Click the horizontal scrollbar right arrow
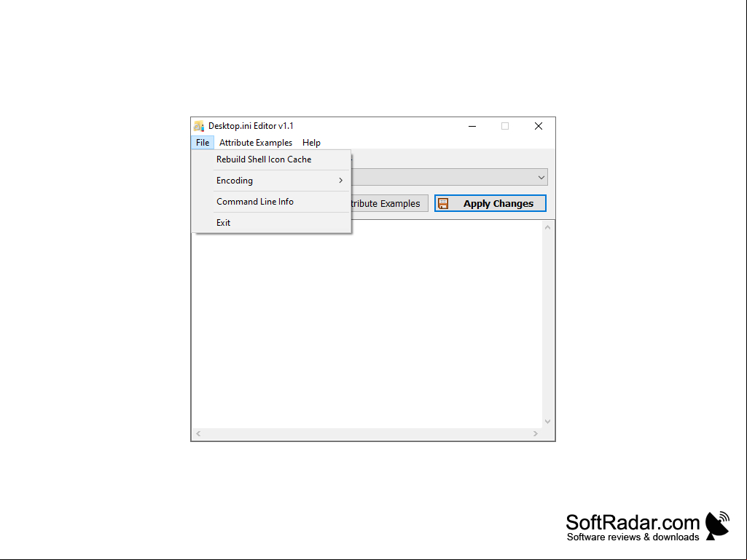The height and width of the screenshot is (560, 747). 536,433
